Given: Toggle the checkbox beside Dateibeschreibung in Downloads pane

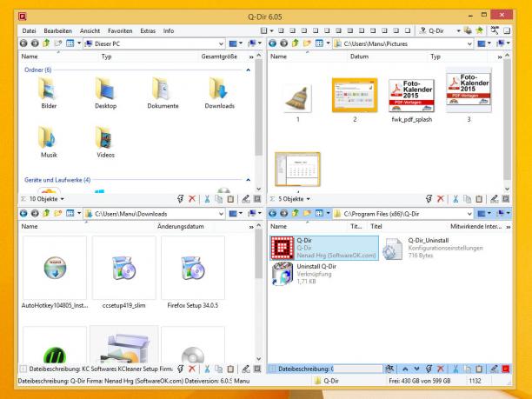Looking at the screenshot, I should (23, 369).
